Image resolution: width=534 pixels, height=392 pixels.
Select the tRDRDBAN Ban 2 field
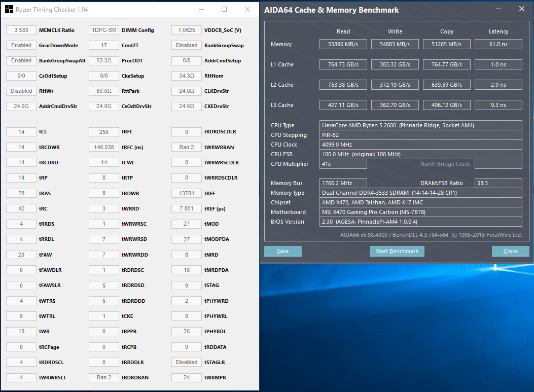(x=104, y=377)
